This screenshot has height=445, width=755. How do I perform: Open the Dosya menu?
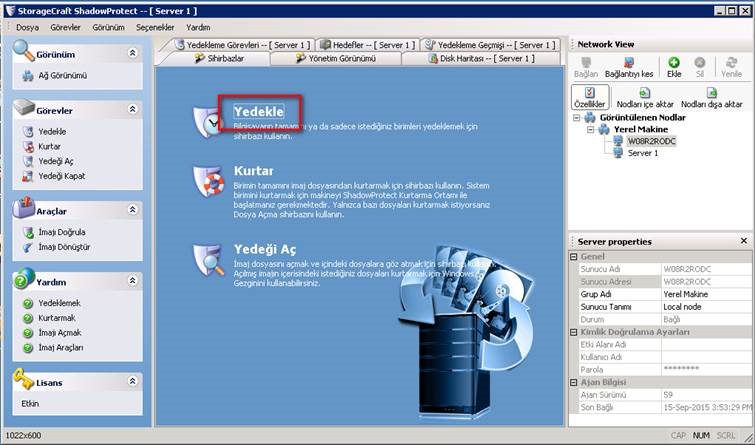tap(27, 27)
